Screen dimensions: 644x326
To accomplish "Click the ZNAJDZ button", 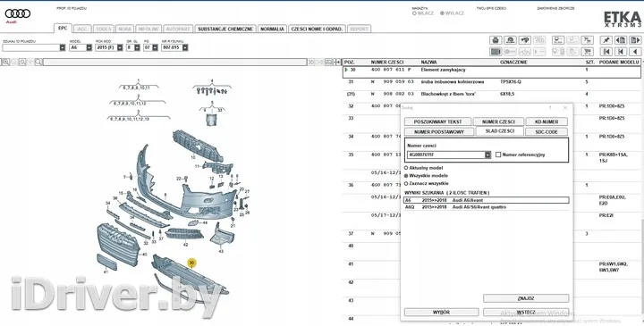I will pos(526,298).
